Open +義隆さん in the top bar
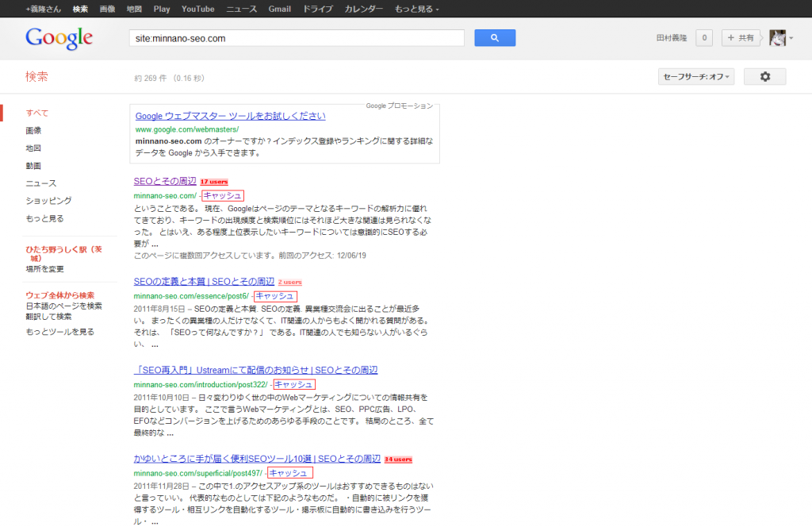Screen dimensions: 812x527 point(43,9)
